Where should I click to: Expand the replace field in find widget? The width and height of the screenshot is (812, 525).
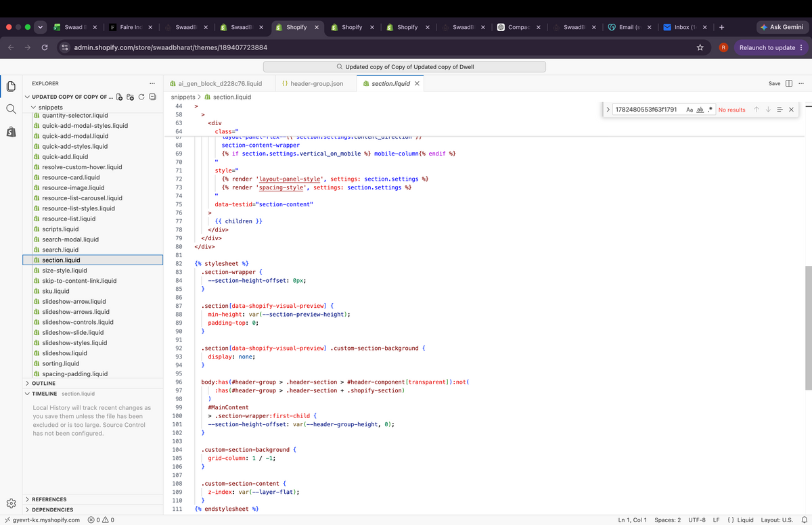point(608,110)
